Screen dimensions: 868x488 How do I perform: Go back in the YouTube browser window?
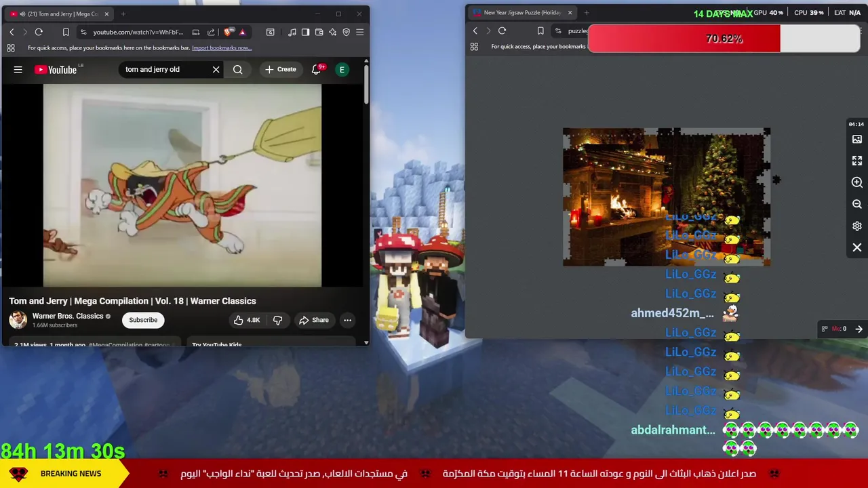pos(12,32)
